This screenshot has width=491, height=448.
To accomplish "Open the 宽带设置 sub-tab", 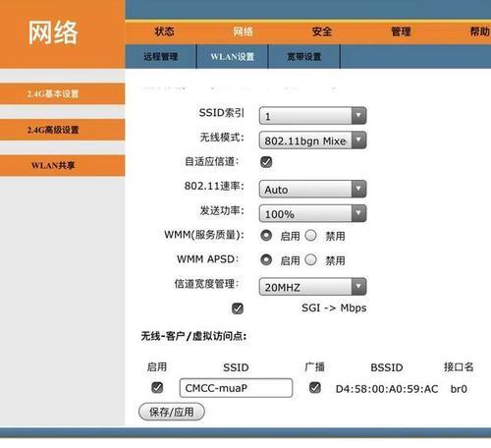I will coord(304,57).
